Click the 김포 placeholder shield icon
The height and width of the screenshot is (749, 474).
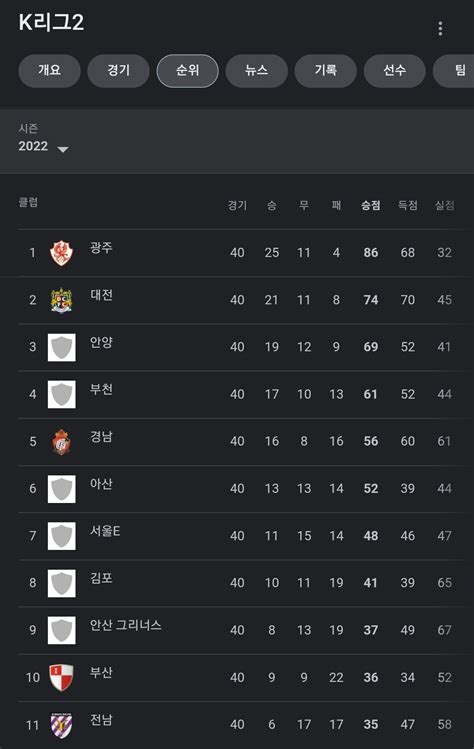coord(62,583)
